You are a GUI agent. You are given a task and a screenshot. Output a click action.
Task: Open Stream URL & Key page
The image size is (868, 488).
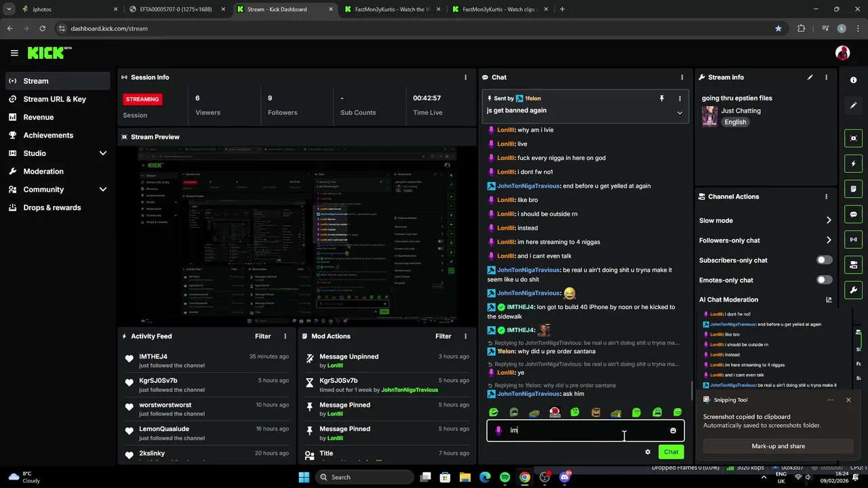(58, 99)
